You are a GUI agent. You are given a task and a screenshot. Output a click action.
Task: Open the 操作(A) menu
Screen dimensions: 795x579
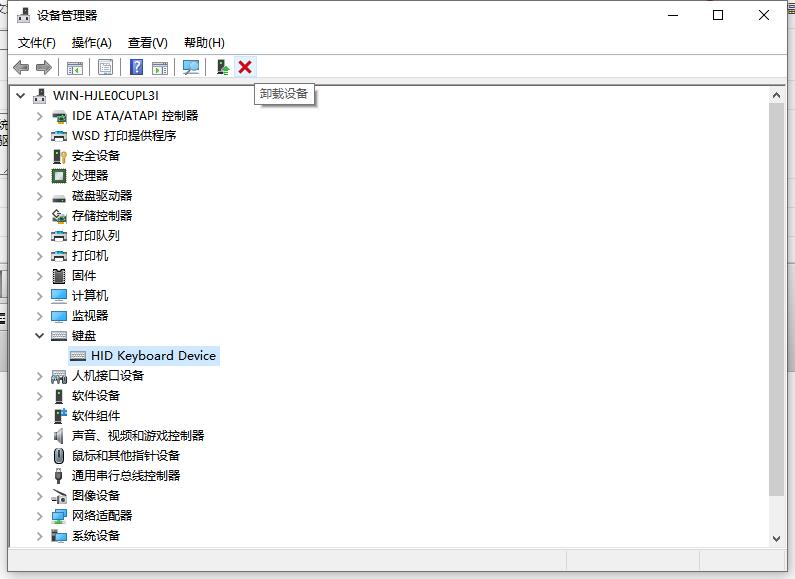(x=92, y=42)
